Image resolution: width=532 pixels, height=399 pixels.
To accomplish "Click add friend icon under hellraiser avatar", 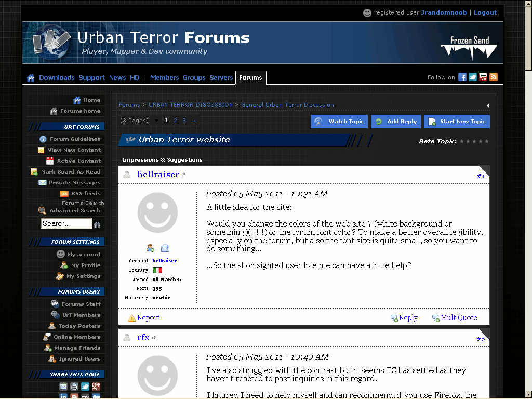I will tap(150, 248).
